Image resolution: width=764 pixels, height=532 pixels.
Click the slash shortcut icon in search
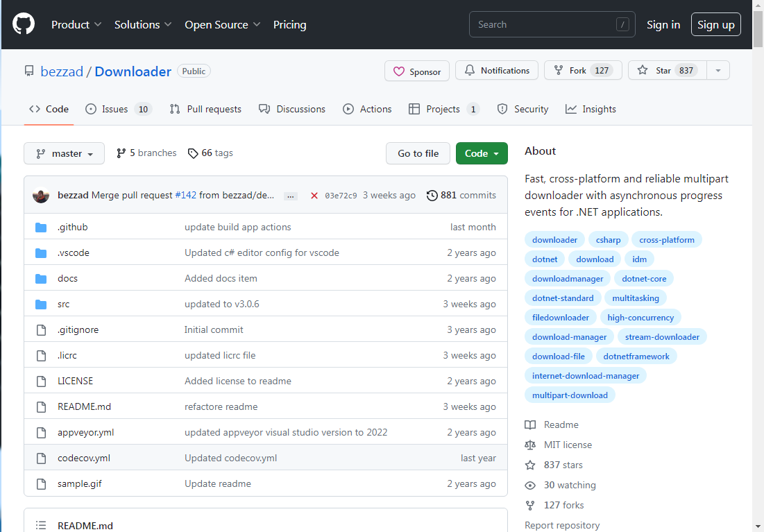(622, 24)
